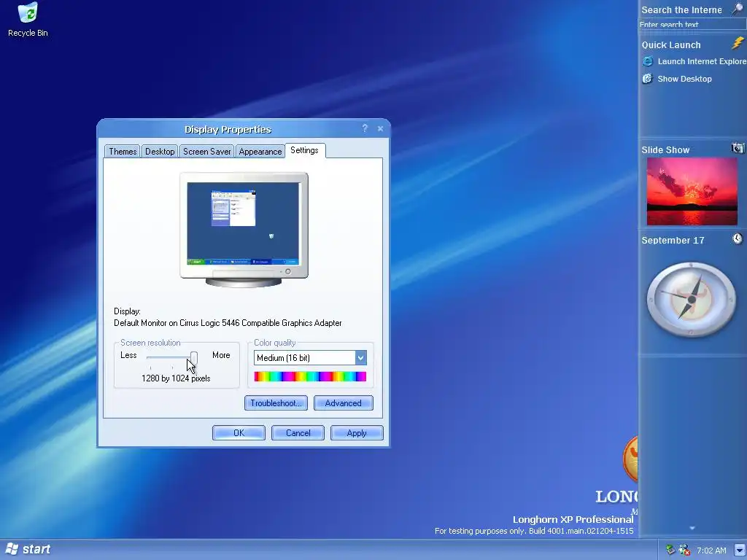Close the Display Properties dialog
747x560 pixels.
pos(380,128)
